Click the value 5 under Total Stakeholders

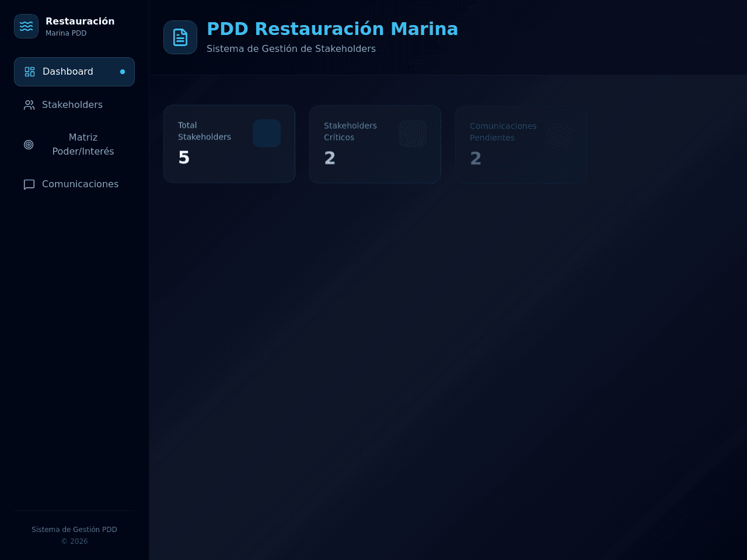[x=184, y=157]
